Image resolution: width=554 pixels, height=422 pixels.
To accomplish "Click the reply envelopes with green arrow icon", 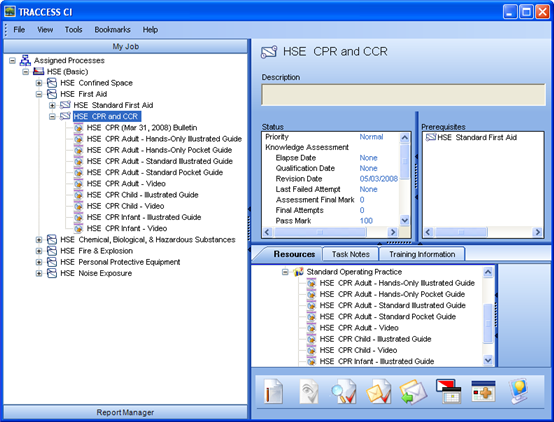I will coord(413,392).
